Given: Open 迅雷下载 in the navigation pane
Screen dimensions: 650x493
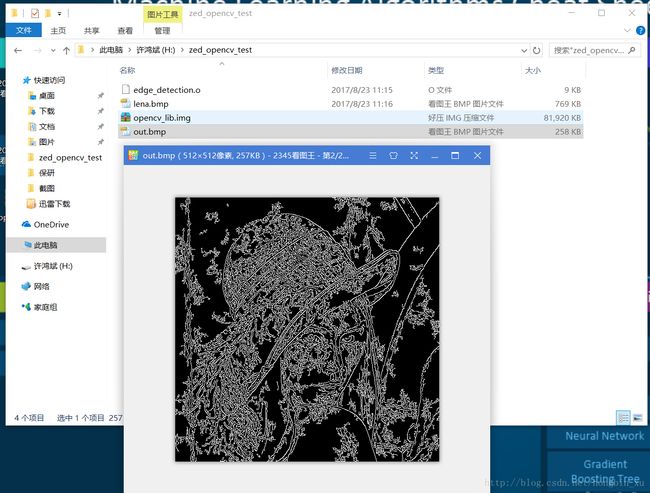Looking at the screenshot, I should coord(54,204).
